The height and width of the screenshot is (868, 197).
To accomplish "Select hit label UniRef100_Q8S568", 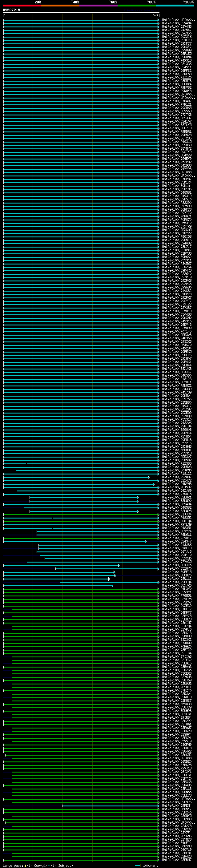I will click(177, 111).
